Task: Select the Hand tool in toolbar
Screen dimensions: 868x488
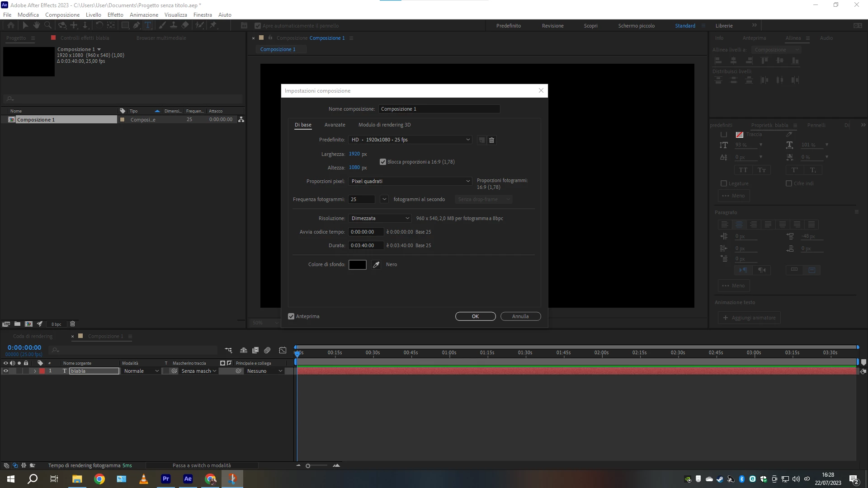Action: pyautogui.click(x=37, y=26)
